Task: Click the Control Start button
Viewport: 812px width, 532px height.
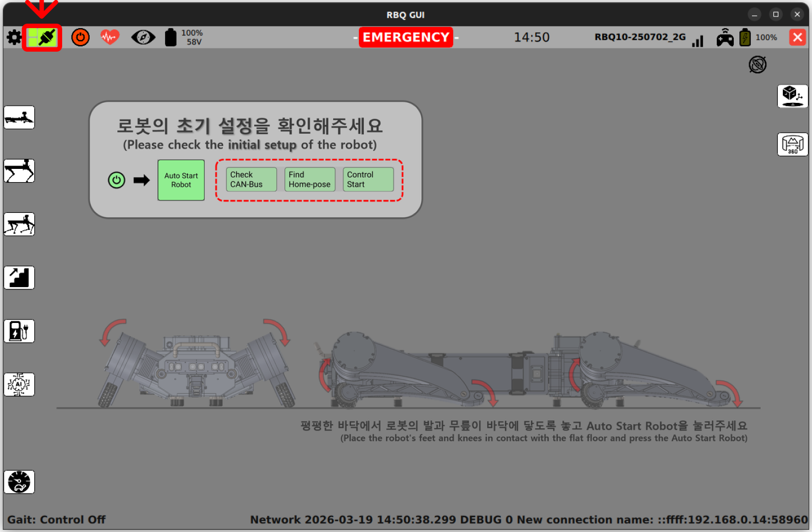Action: click(x=368, y=179)
